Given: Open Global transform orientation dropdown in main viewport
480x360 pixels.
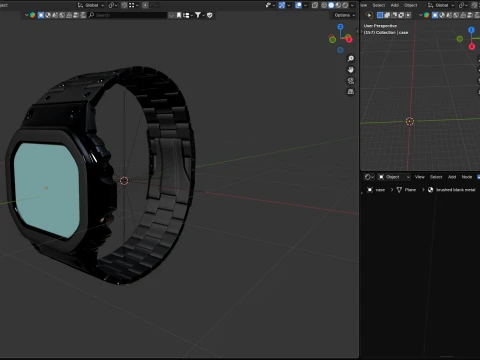Looking at the screenshot, I should point(91,5).
